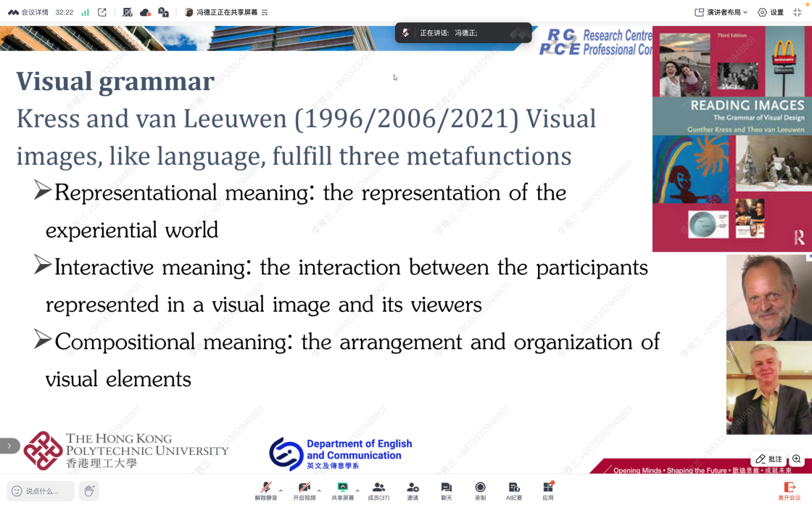Open settings (设置) in the top bar
The image size is (812, 508).
(771, 12)
